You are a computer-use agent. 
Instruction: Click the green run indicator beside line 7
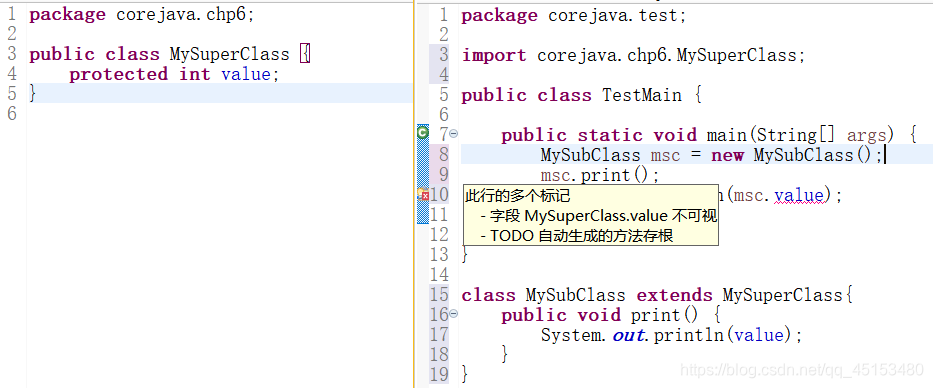pos(423,133)
